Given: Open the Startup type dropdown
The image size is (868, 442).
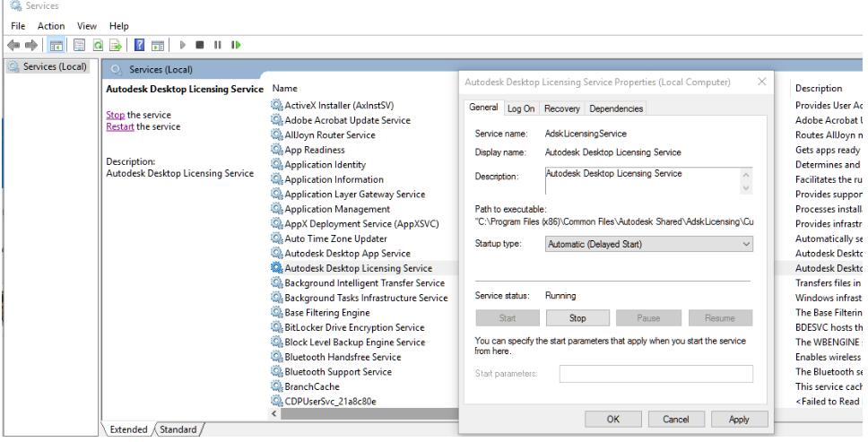Looking at the screenshot, I should (x=649, y=244).
